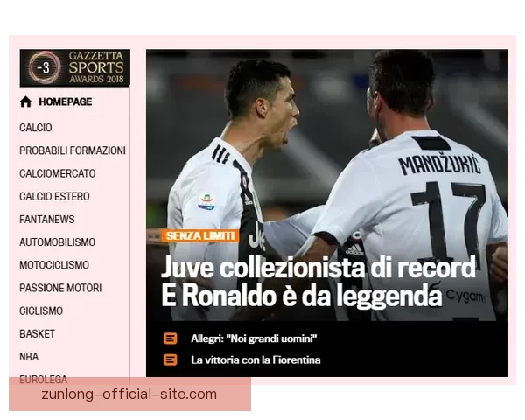The image size is (525, 420).
Task: Click the home icon beside HOMEPAGE
Action: coord(25,101)
